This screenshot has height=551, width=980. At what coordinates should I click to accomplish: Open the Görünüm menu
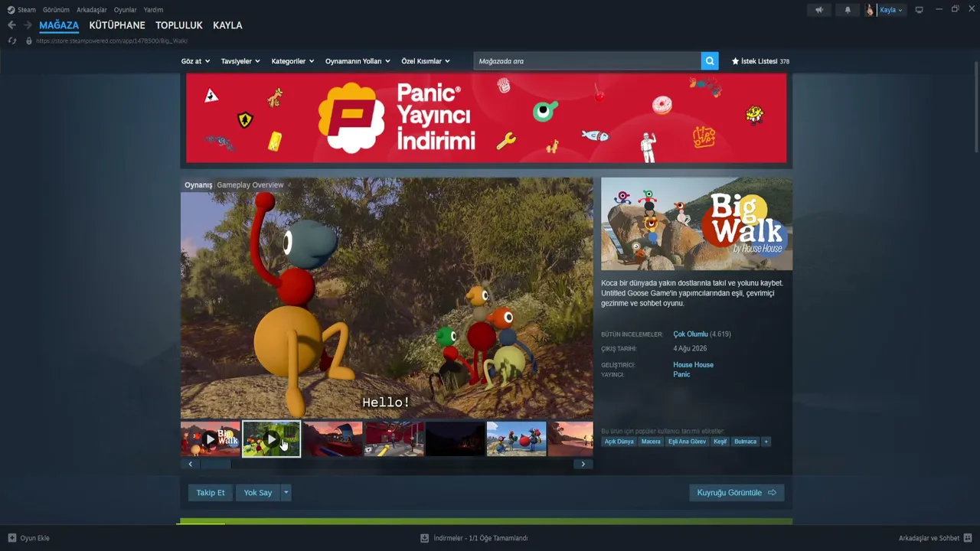pyautogui.click(x=56, y=10)
